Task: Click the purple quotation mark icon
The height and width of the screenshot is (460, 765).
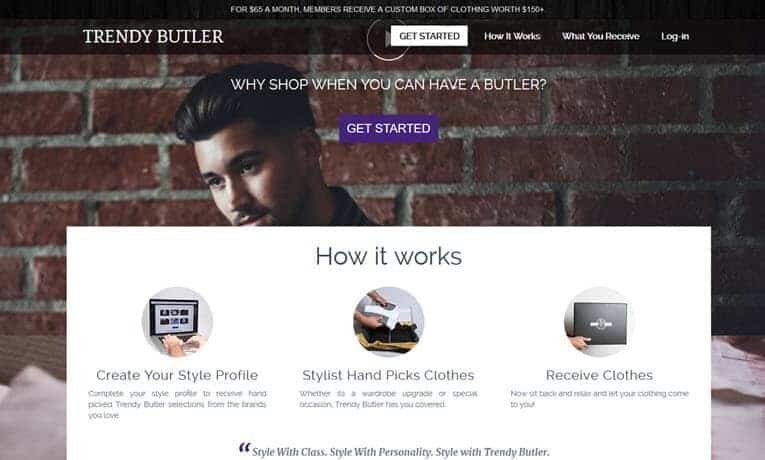Action: [244, 447]
